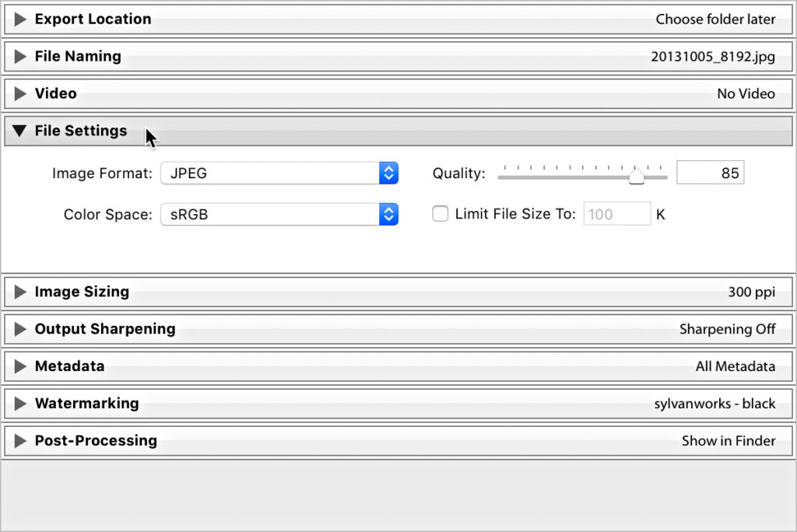The width and height of the screenshot is (797, 532).
Task: Open the Image Format dropdown showing JPEG
Action: click(x=279, y=173)
